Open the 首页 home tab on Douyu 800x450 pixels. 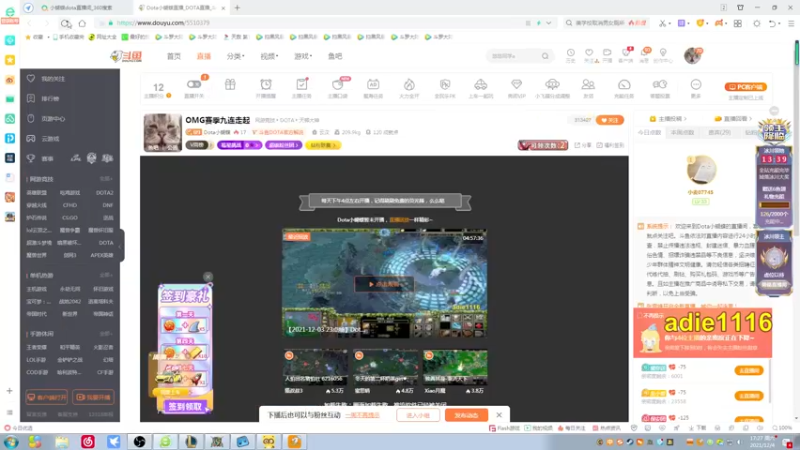[173, 56]
